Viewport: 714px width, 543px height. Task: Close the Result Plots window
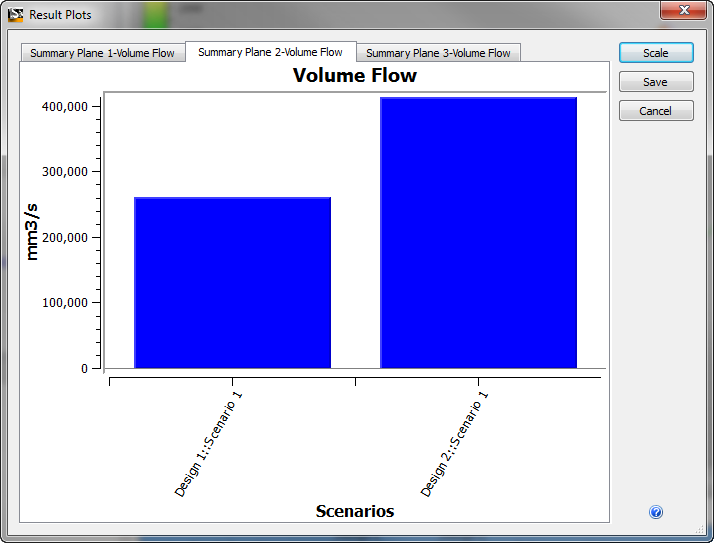(683, 10)
